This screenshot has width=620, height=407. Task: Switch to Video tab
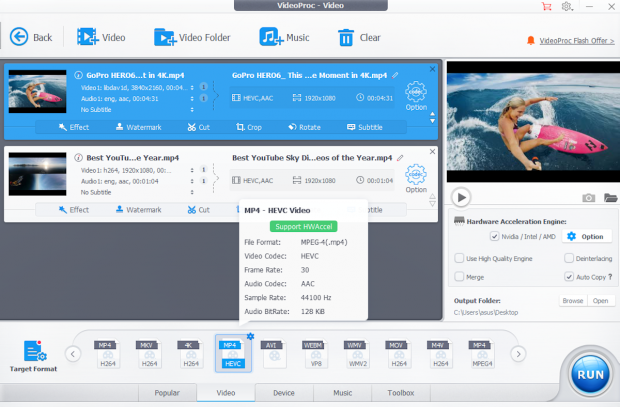pos(226,393)
